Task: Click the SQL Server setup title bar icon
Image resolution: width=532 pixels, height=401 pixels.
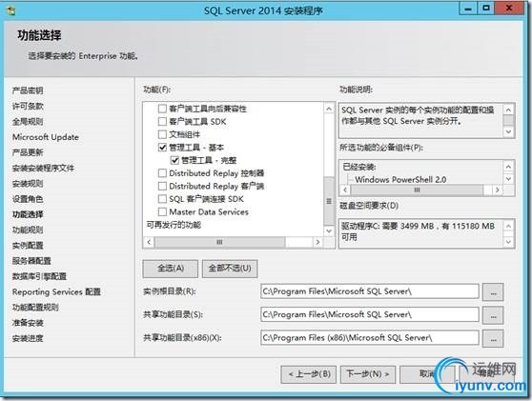Action: pos(10,10)
